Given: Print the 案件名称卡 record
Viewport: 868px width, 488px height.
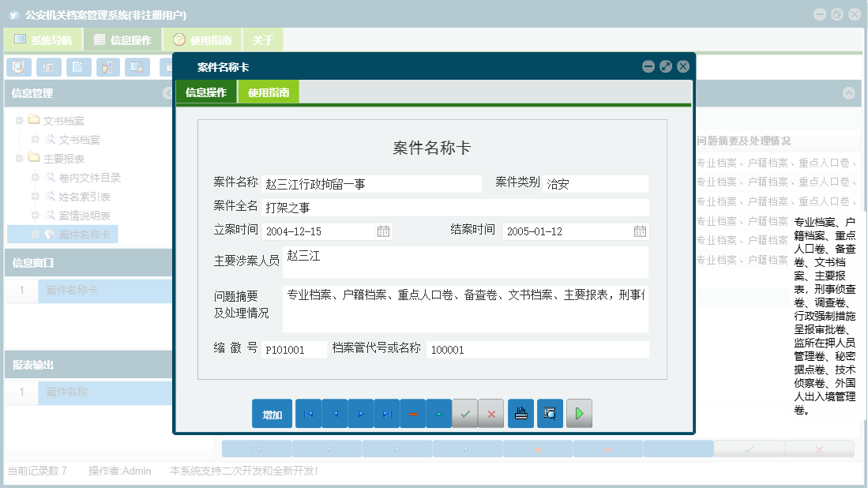Looking at the screenshot, I should [x=520, y=413].
